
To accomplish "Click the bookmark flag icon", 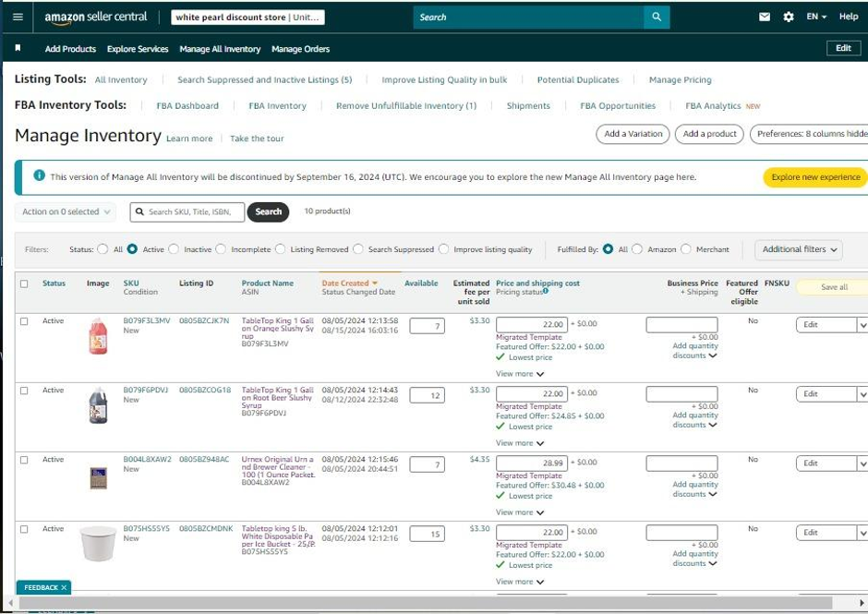I will (18, 48).
